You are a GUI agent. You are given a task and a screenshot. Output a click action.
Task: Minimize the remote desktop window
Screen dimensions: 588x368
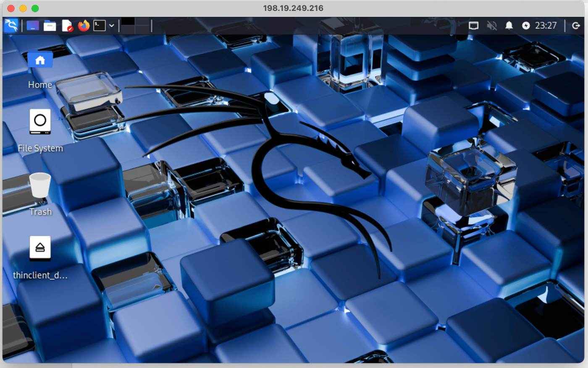[x=23, y=8]
